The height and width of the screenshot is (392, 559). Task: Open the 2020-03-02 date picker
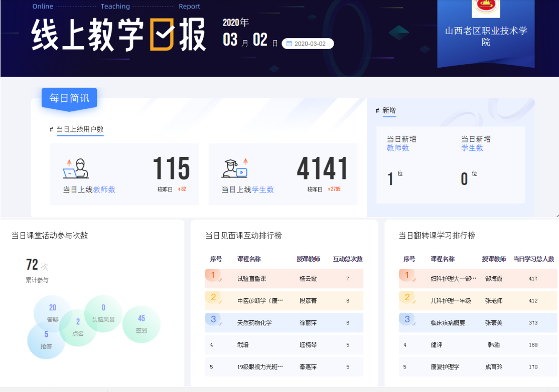(x=308, y=44)
